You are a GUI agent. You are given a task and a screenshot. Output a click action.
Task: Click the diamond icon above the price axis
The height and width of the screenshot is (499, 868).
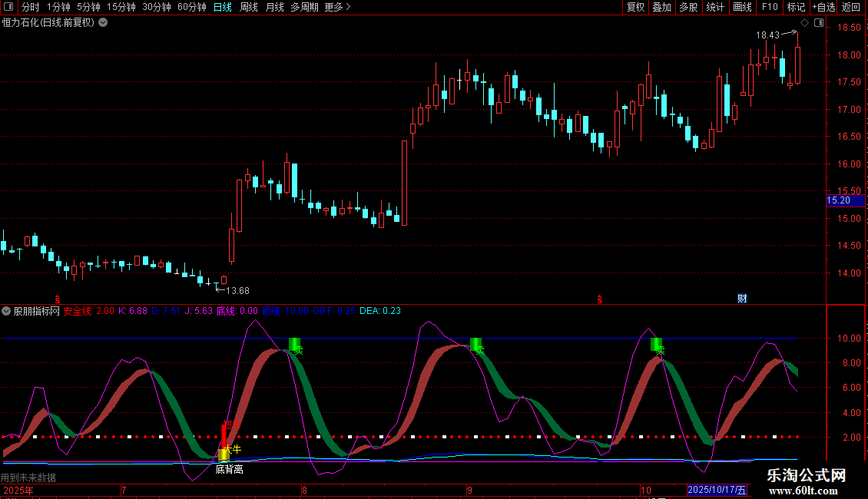(804, 23)
